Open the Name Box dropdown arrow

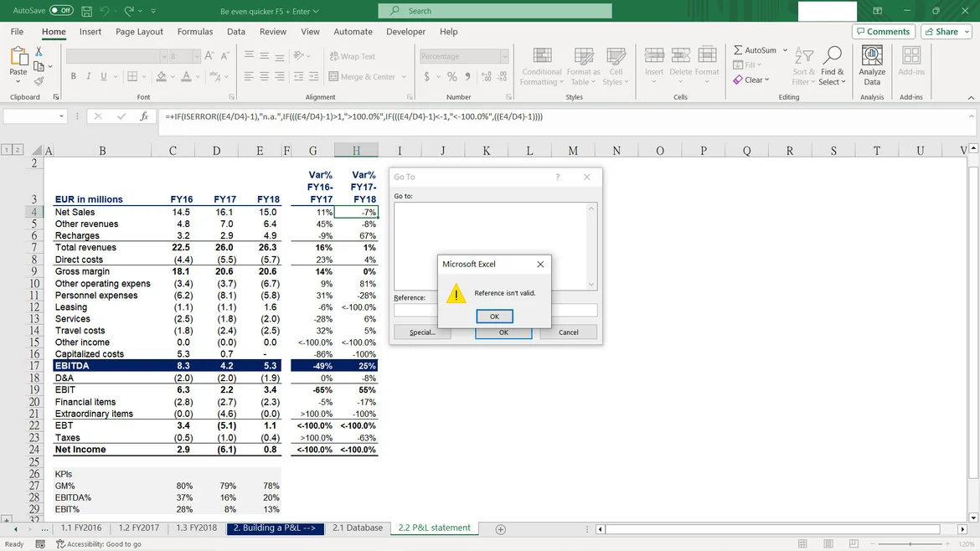[x=61, y=116]
